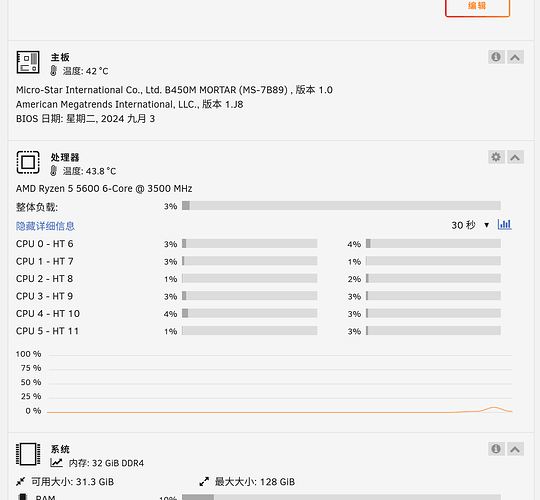
Task: Toggle the CPU load graph icon
Action: point(505,225)
